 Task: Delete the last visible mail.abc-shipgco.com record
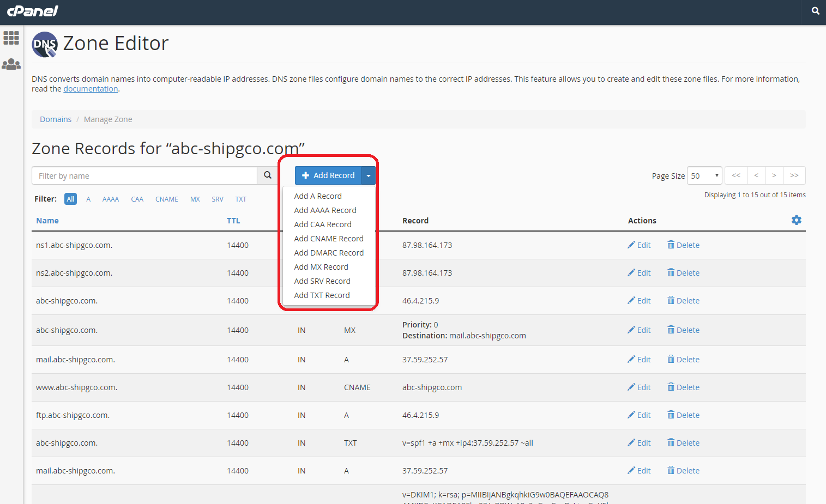(x=683, y=471)
